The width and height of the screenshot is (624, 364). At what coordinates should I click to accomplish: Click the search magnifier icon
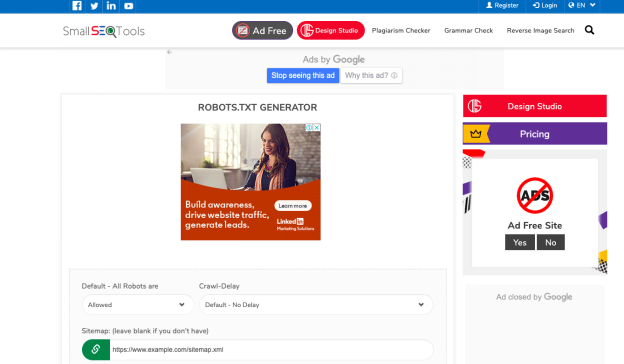tap(589, 30)
